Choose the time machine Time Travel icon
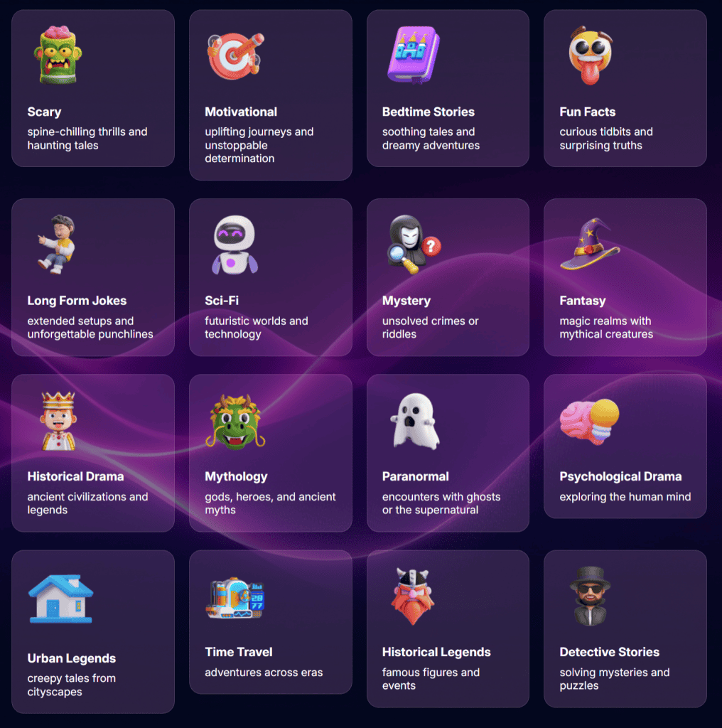The width and height of the screenshot is (722, 728). click(235, 598)
